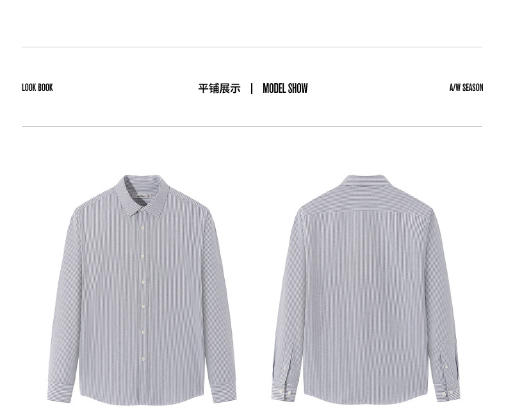This screenshot has height=420, width=506.
Task: Click the left cuff buttons on the back-view shirt
Action: (x=284, y=392)
